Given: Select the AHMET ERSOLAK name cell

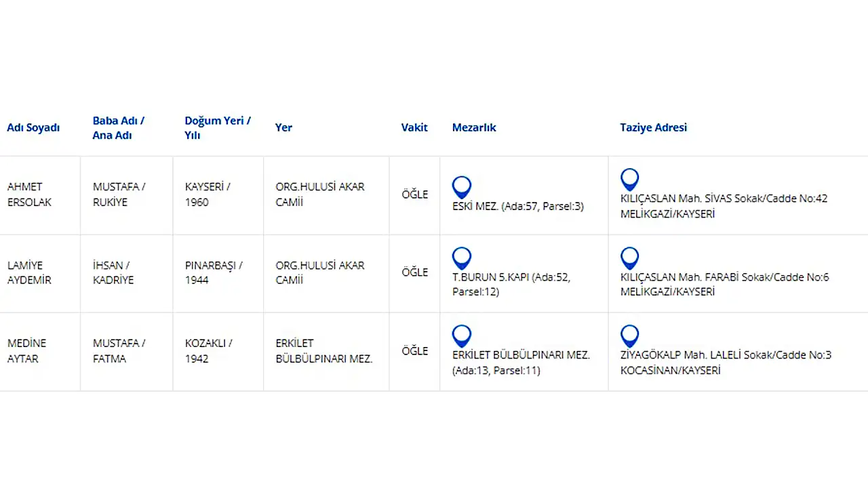Looking at the screenshot, I should pos(29,195).
